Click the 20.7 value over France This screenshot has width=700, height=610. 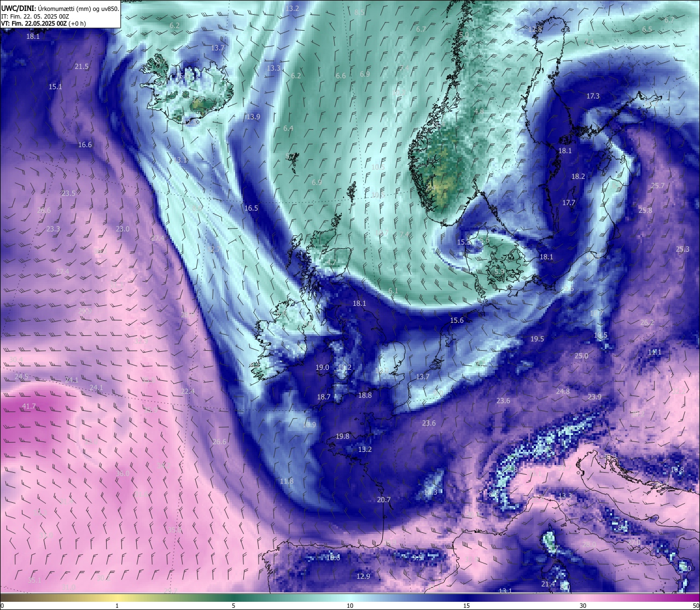(384, 499)
